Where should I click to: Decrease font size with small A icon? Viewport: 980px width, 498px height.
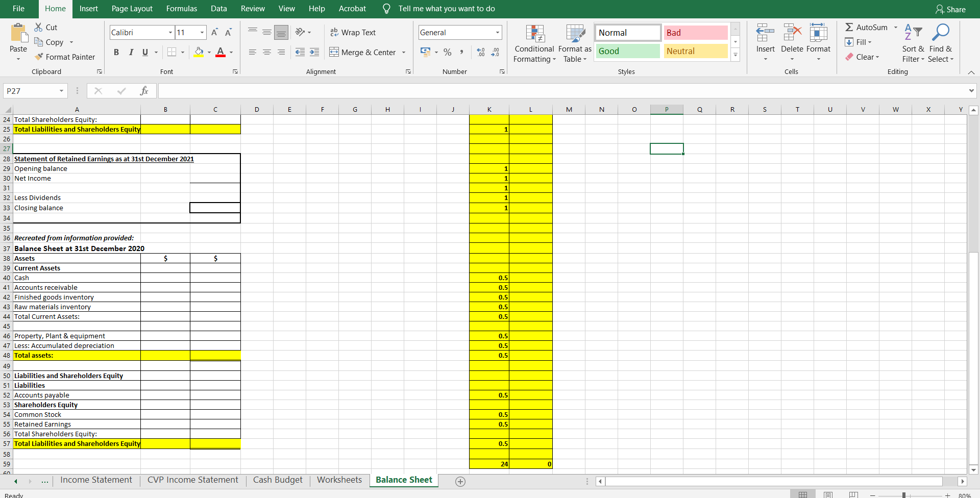tap(228, 32)
